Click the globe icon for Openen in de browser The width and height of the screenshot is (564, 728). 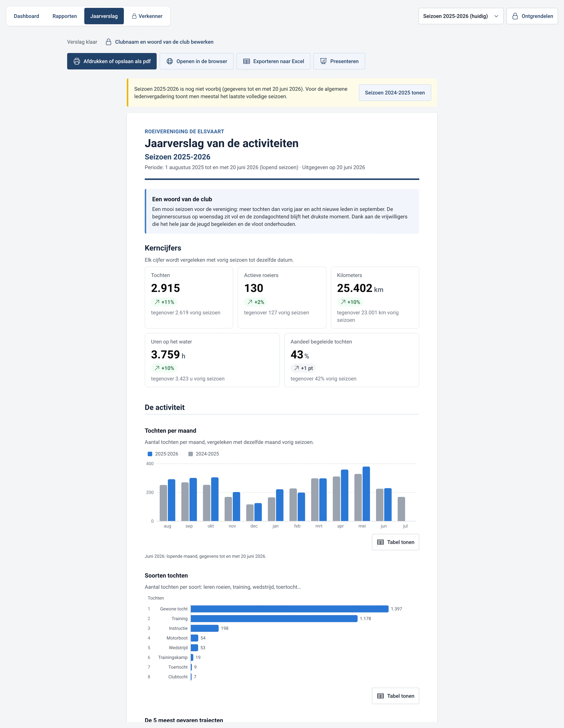[x=170, y=61]
